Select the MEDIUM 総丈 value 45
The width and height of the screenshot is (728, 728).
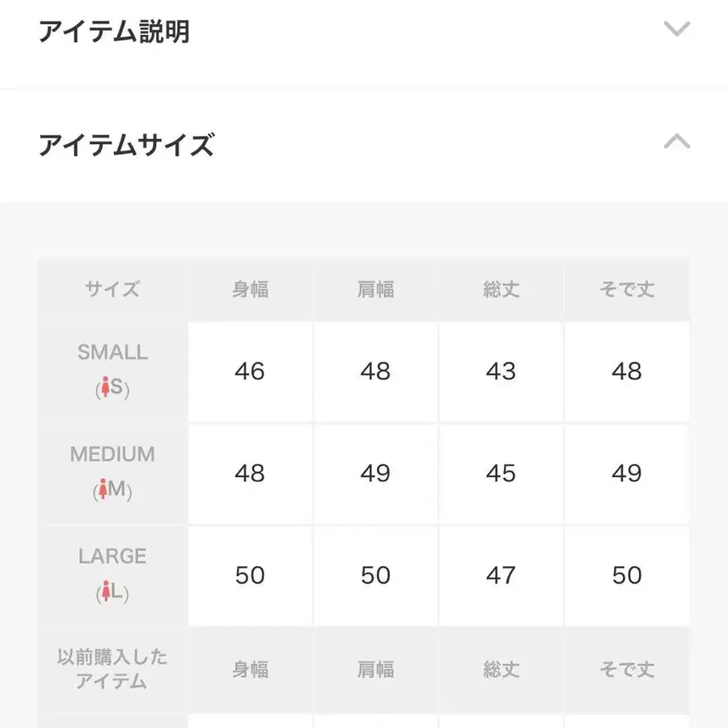click(501, 473)
